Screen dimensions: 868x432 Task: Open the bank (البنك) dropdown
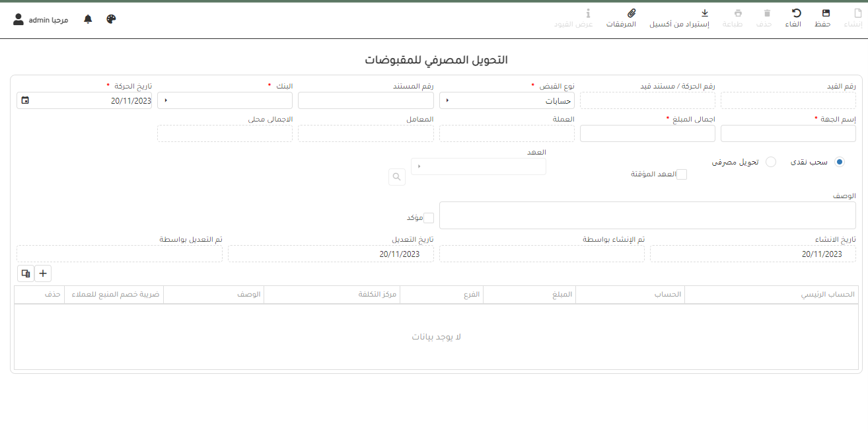(225, 100)
